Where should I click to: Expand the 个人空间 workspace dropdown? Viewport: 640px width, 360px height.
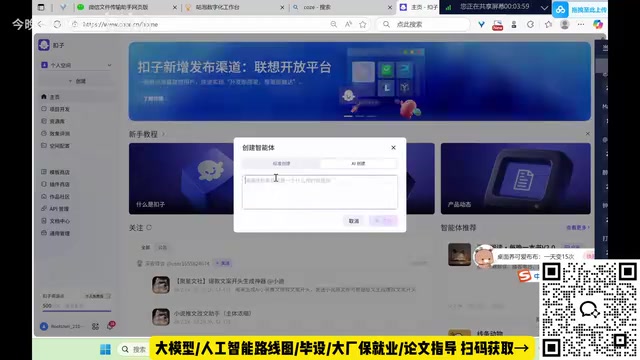(76, 65)
